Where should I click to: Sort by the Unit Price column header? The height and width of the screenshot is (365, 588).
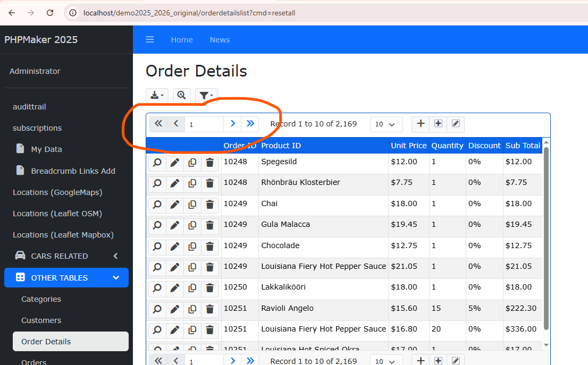pyautogui.click(x=408, y=146)
